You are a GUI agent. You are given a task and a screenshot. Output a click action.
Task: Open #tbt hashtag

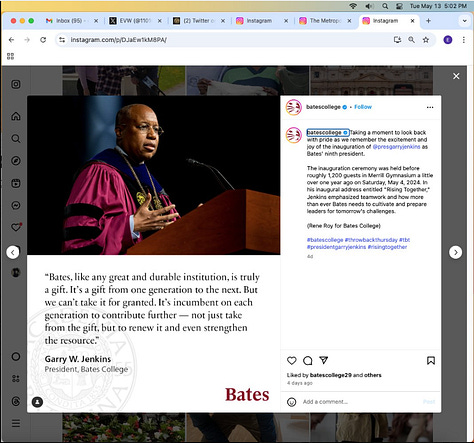pyautogui.click(x=404, y=240)
